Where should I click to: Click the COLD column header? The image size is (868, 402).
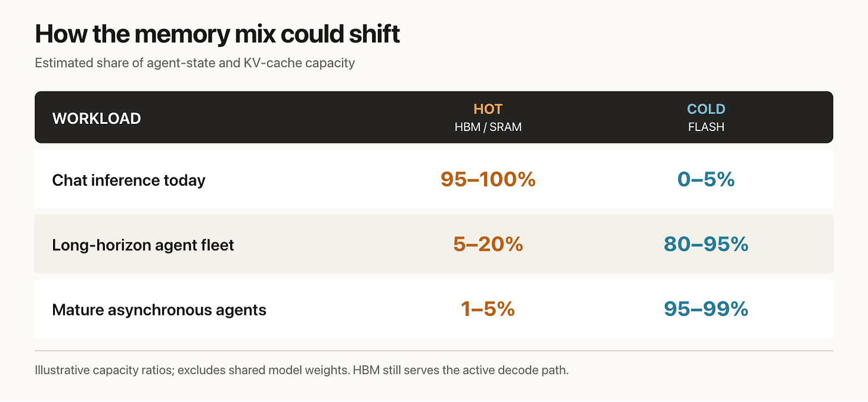tap(706, 109)
